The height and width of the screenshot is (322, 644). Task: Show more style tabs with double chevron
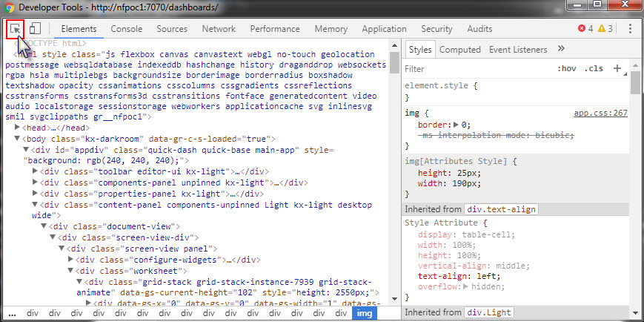coord(561,49)
